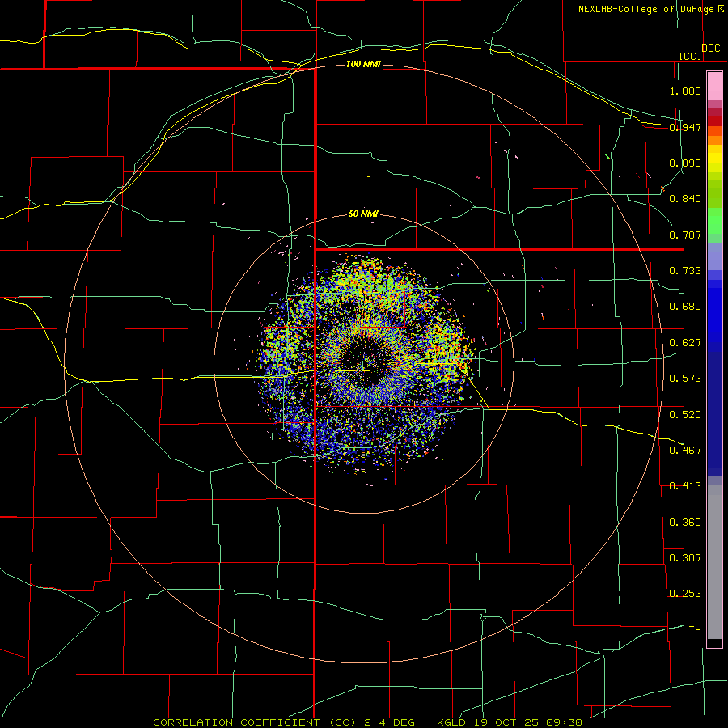728x728 pixels.
Task: Select the 1.000 scale value
Action: [685, 91]
